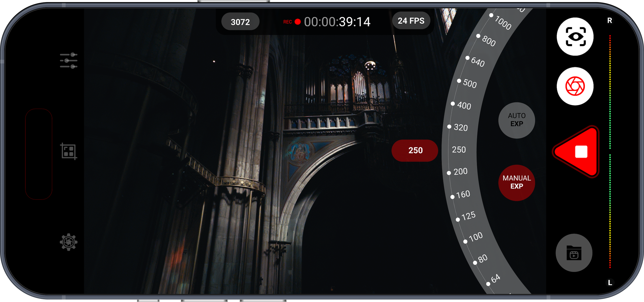Enable AUTO EXP mode
This screenshot has height=302, width=644.
tap(517, 120)
